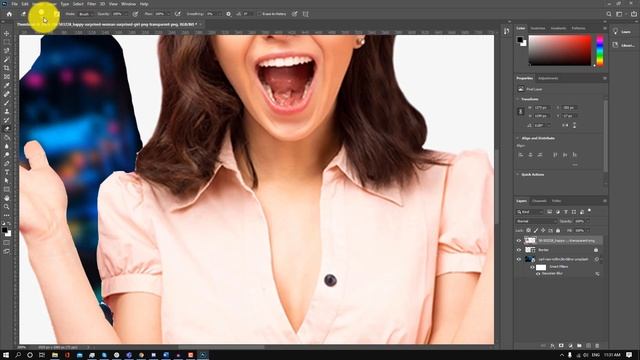Select the Lasso tool

[7, 51]
